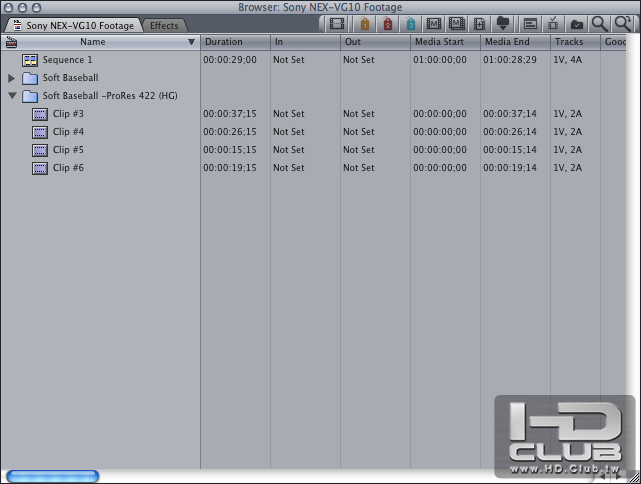
Task: Click the text lines panel icon
Action: coord(530,25)
